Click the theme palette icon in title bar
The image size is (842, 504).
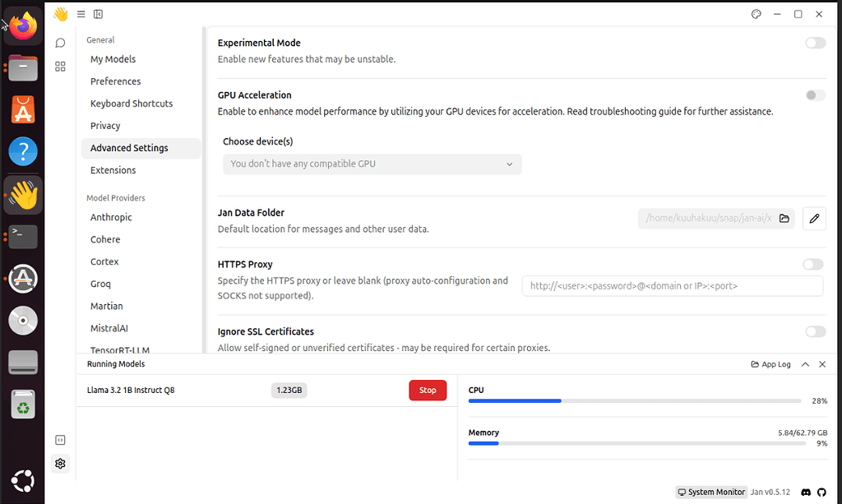pos(756,14)
